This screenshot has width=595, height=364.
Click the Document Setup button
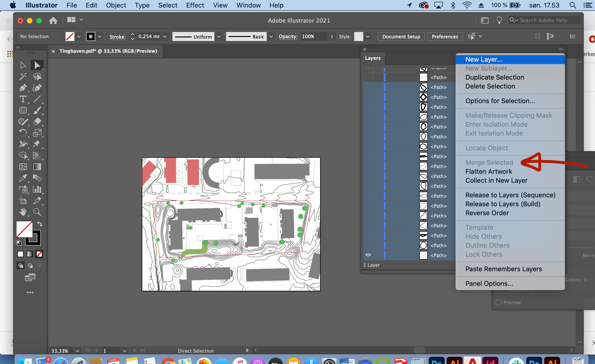pyautogui.click(x=401, y=37)
